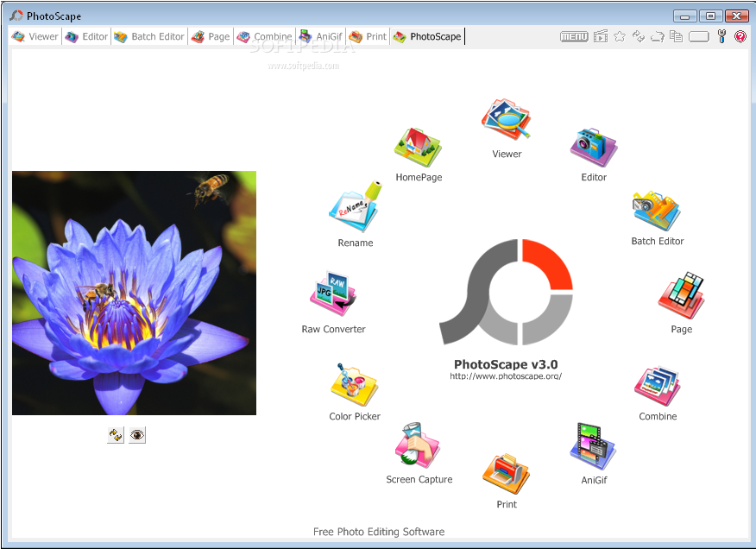Viewport: 756px width, 549px height.
Task: Click the 'Free Photo Editing Software' text
Action: [x=379, y=532]
